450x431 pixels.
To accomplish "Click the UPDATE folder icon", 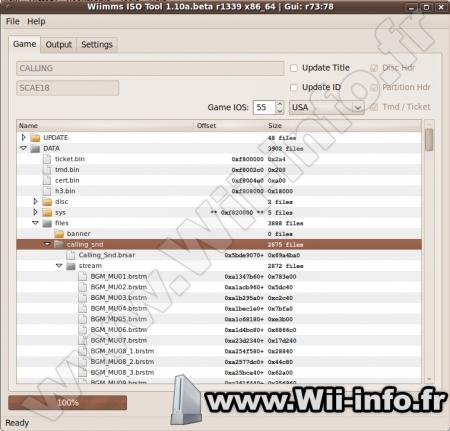I will pos(35,138).
